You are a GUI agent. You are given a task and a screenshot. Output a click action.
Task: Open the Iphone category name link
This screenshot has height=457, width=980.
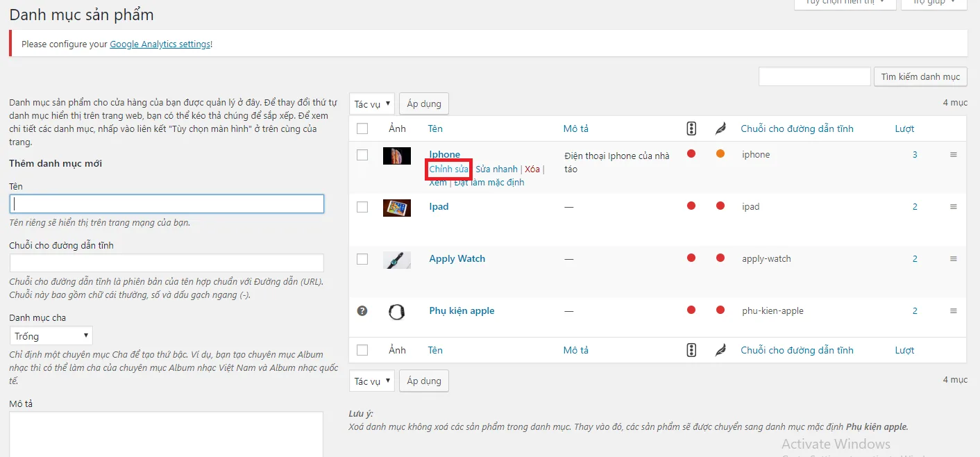(445, 155)
